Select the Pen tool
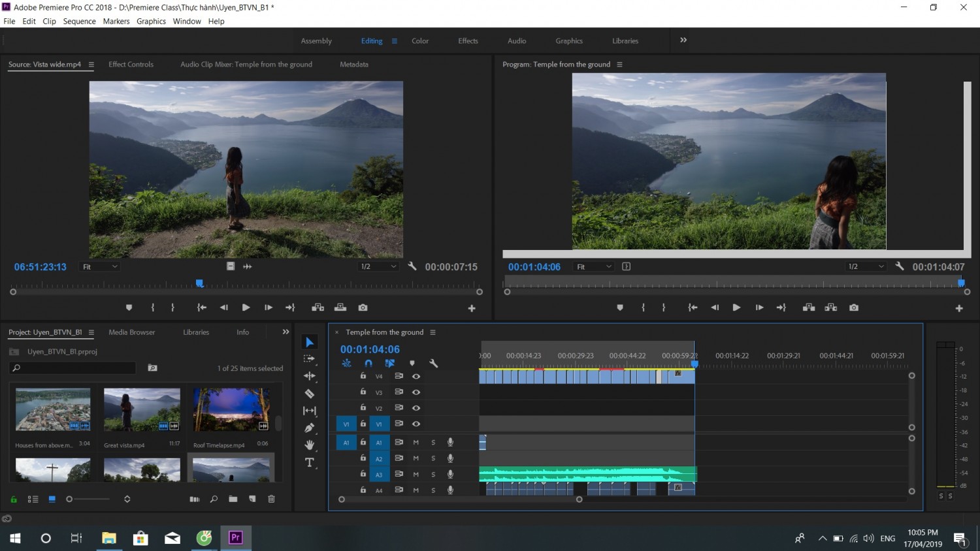 point(310,428)
